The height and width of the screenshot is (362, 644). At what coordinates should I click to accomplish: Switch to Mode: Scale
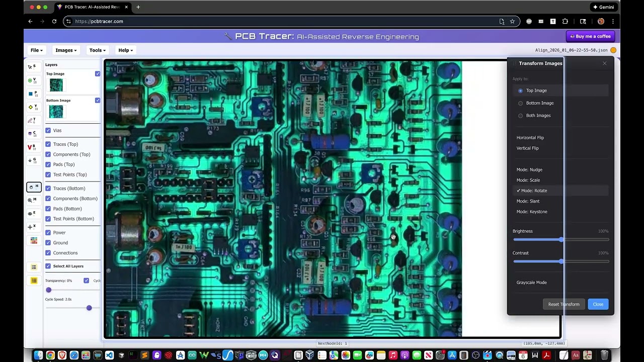(x=528, y=180)
